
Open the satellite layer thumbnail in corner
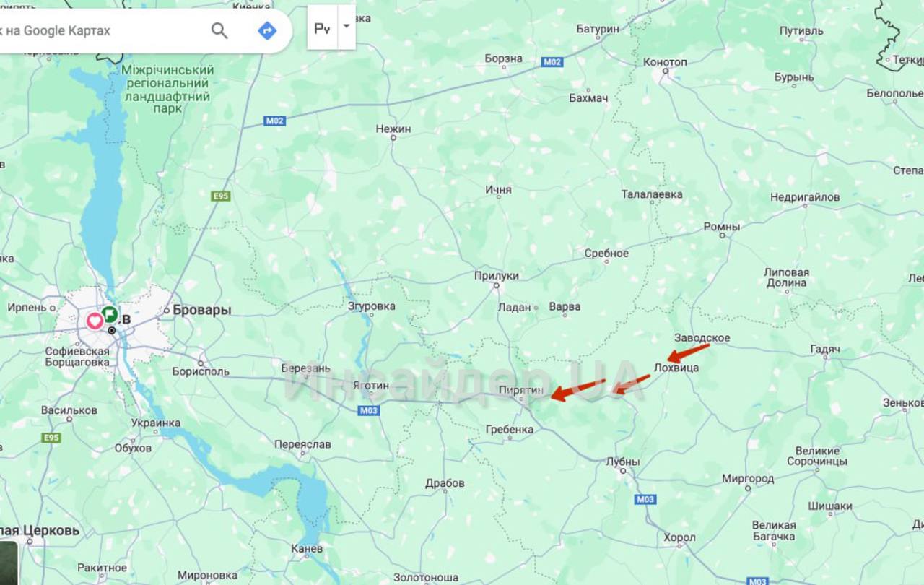[9, 563]
